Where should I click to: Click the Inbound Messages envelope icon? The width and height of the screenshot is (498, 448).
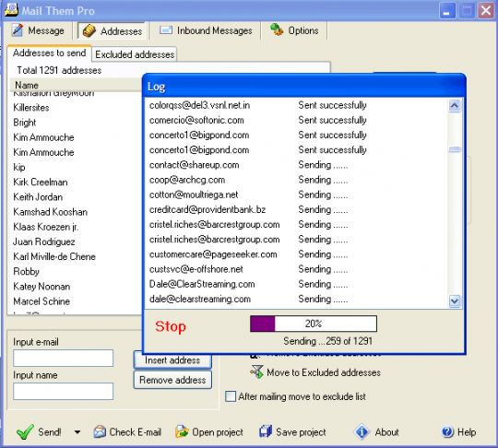(x=166, y=30)
